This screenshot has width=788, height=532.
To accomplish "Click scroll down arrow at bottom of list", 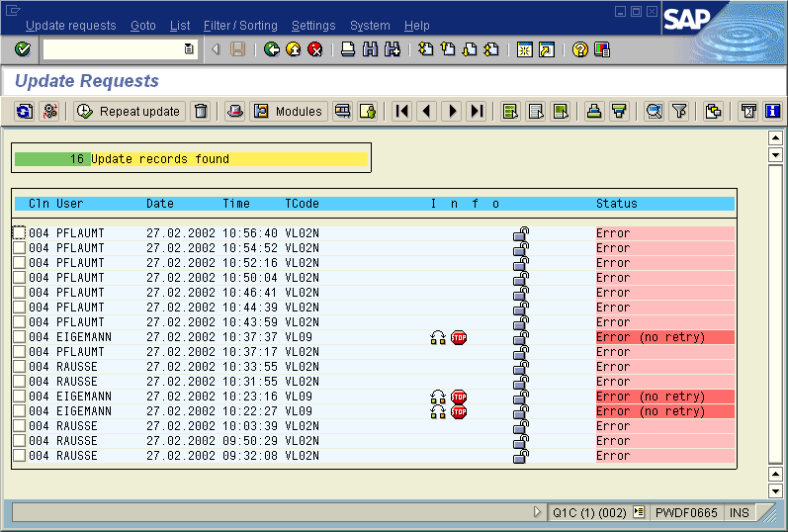I will (x=775, y=490).
